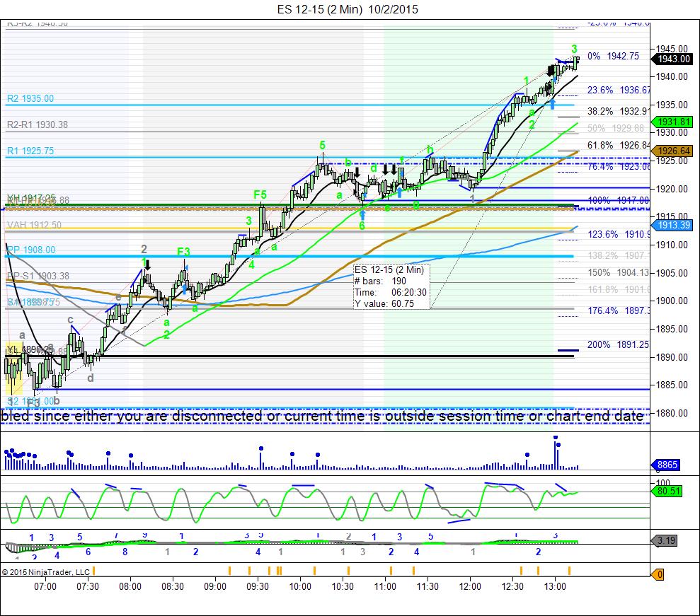Click the © 2015 NinjaTrader, LLC copyright text
The height and width of the screenshot is (616, 700).
click(46, 572)
